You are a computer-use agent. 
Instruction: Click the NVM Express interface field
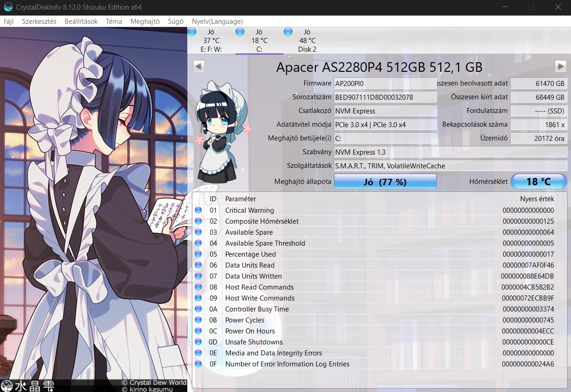click(385, 111)
